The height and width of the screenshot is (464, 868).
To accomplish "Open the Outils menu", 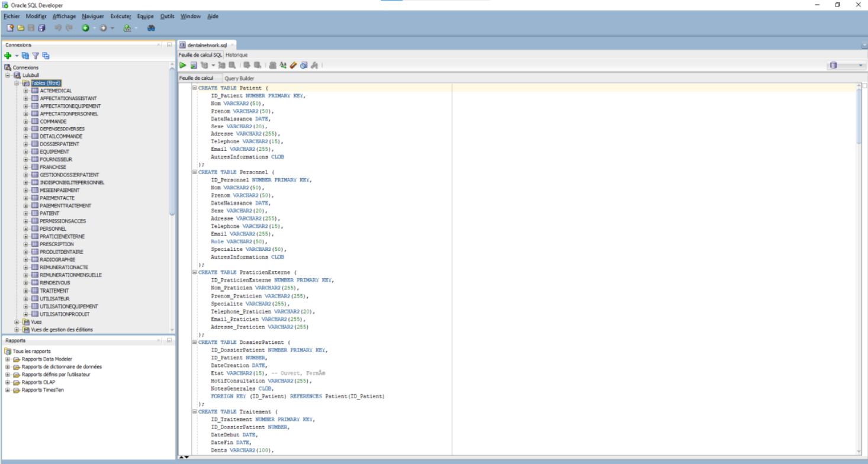I will pos(167,17).
